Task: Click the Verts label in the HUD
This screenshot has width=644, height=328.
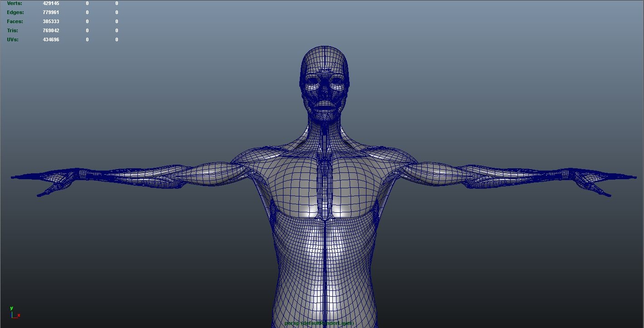Action: pyautogui.click(x=14, y=3)
